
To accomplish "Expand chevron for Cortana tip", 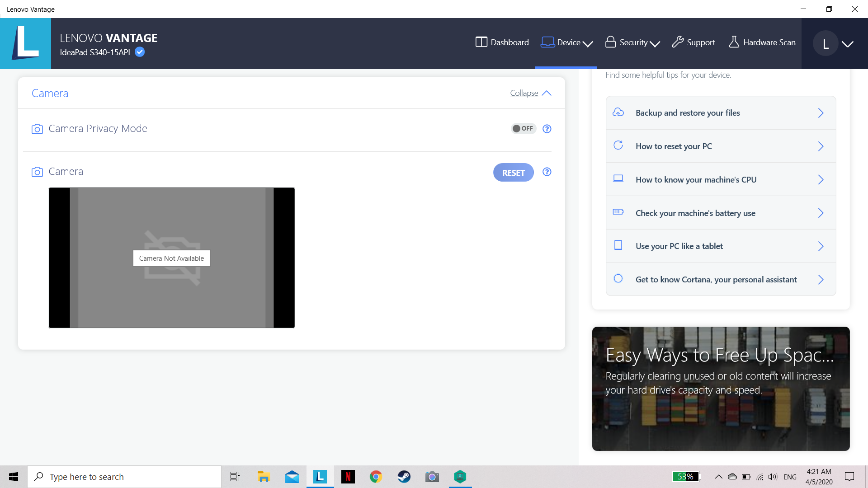I will 821,280.
